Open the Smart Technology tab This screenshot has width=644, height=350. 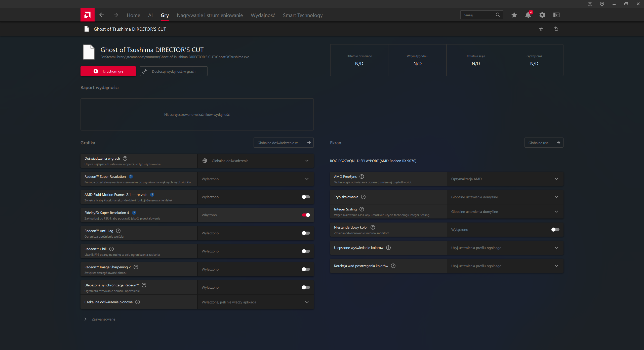(303, 15)
